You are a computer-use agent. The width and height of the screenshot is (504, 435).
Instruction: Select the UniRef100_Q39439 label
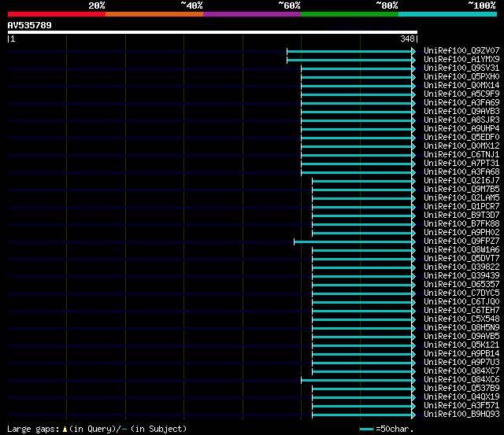pos(461,276)
